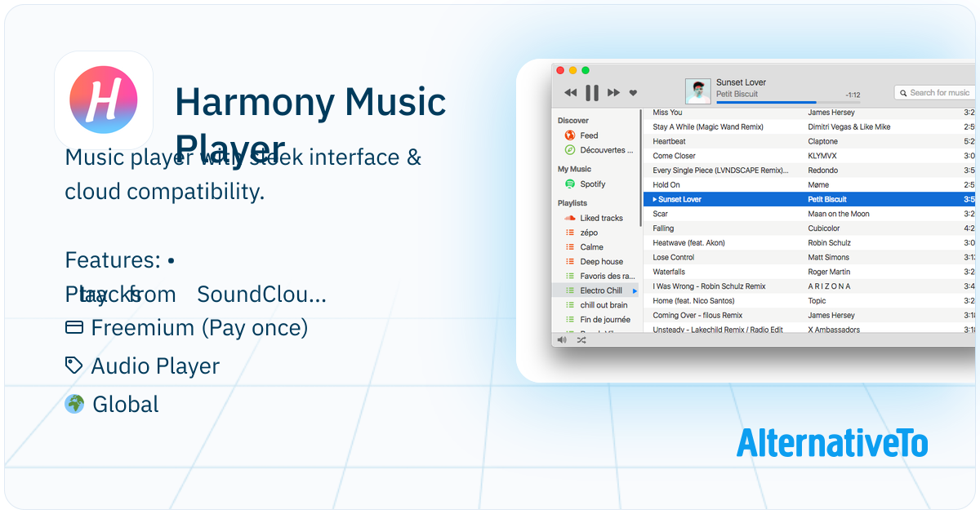The width and height of the screenshot is (980, 514).
Task: Skip to next track with fast-forward button
Action: coord(613,93)
